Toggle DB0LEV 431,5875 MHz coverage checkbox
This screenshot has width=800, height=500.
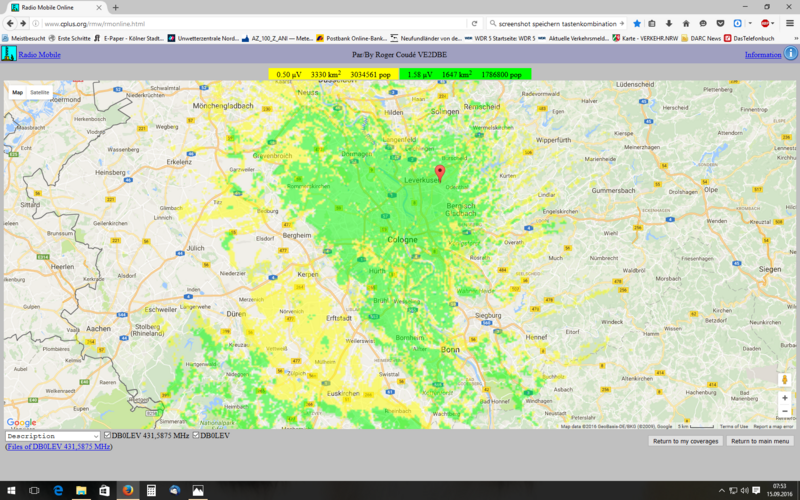coord(107,435)
